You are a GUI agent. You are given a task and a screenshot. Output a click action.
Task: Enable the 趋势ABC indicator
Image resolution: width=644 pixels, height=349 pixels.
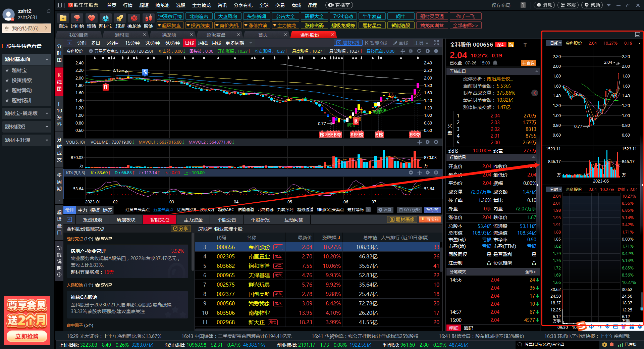point(226,209)
